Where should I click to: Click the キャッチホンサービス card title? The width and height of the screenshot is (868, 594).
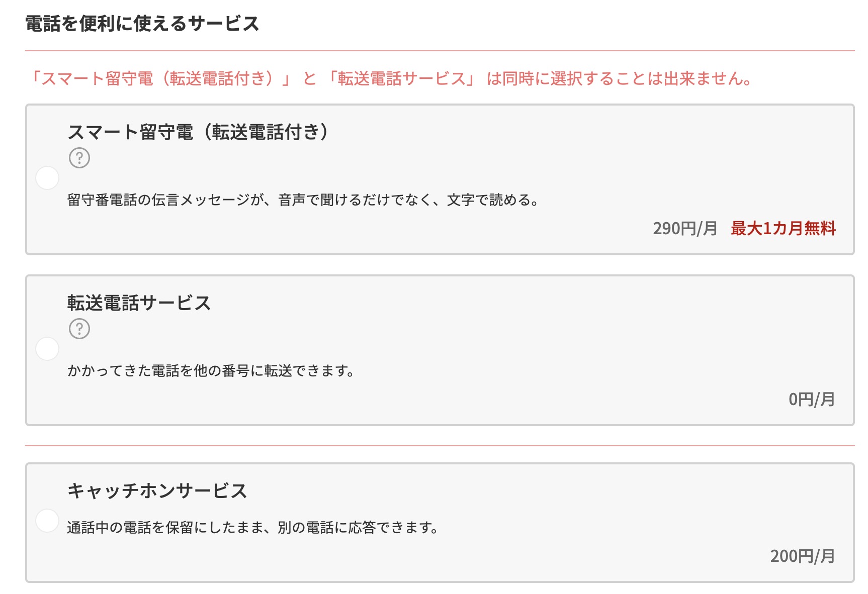[x=157, y=490]
